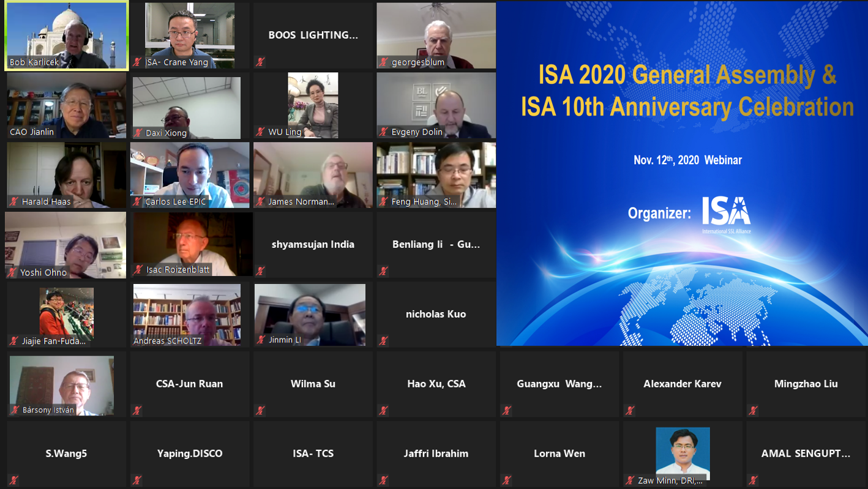Click Jiajie Fan's profile picture
This screenshot has height=489, width=868.
click(x=66, y=312)
